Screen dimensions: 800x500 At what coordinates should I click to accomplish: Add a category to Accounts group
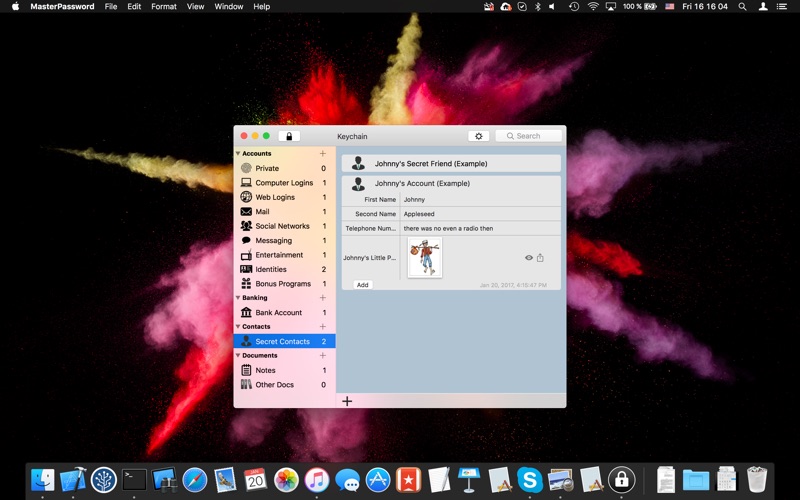(322, 154)
